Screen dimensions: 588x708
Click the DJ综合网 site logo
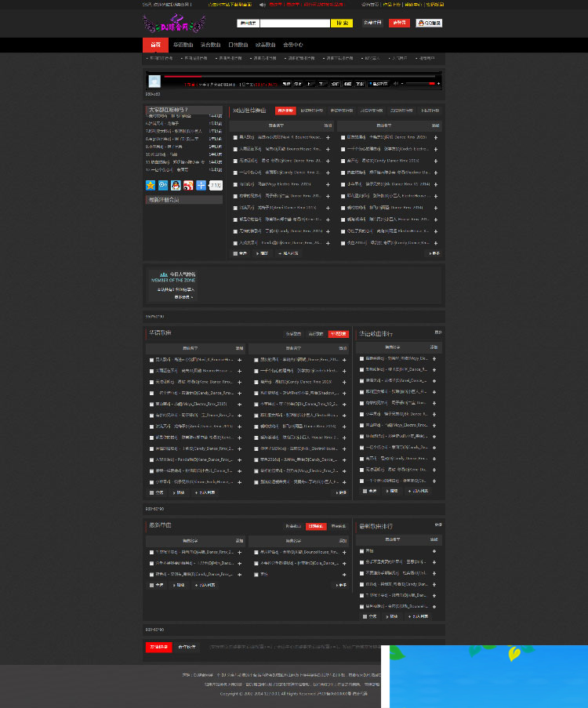[172, 21]
